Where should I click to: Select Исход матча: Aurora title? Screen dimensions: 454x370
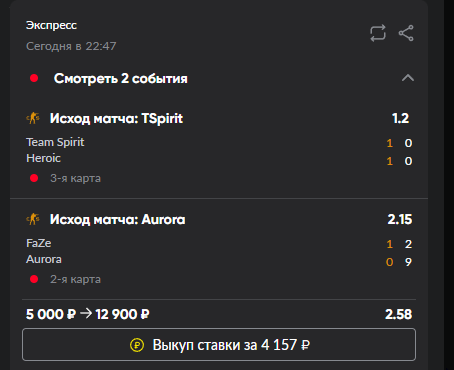coord(118,219)
